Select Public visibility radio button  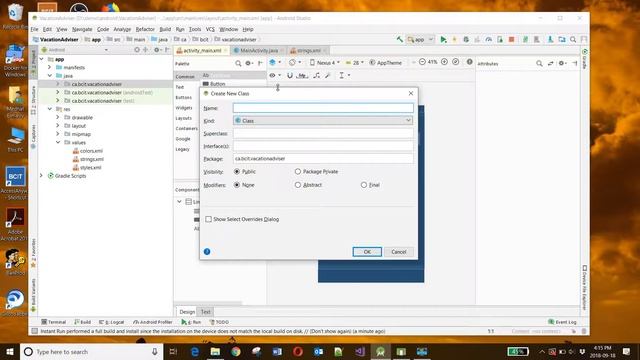click(x=237, y=172)
